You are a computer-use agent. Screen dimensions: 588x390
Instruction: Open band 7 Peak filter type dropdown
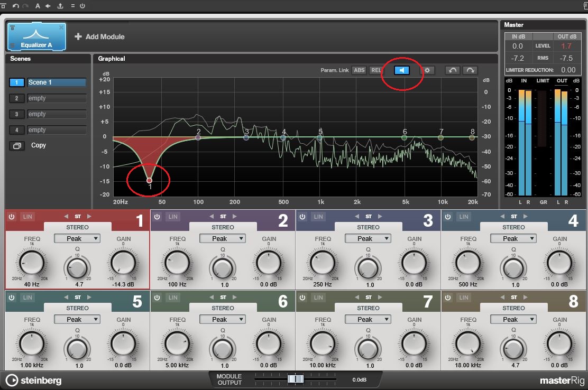pyautogui.click(x=368, y=320)
